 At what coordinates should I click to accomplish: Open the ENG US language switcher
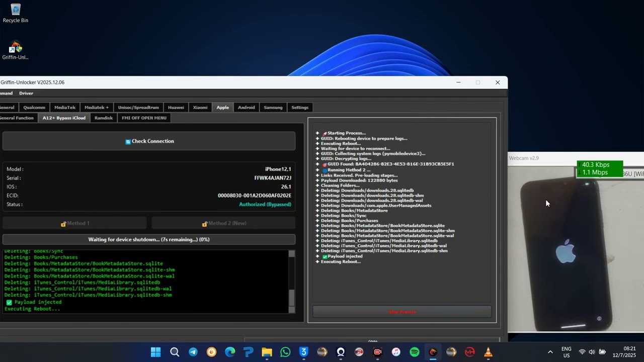pyautogui.click(x=567, y=352)
